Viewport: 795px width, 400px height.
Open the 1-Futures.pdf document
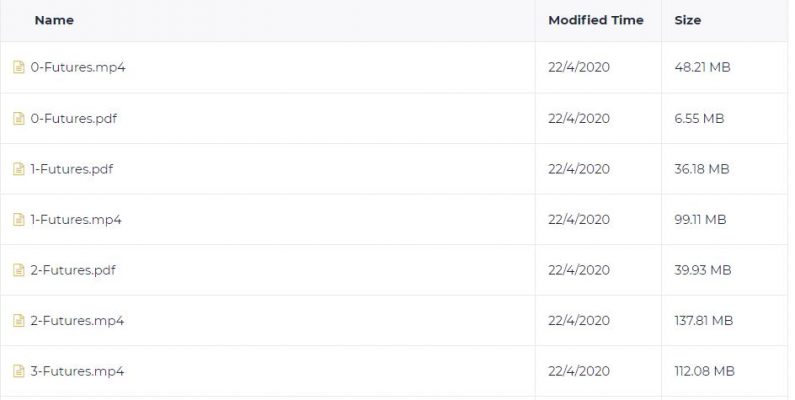coord(71,169)
